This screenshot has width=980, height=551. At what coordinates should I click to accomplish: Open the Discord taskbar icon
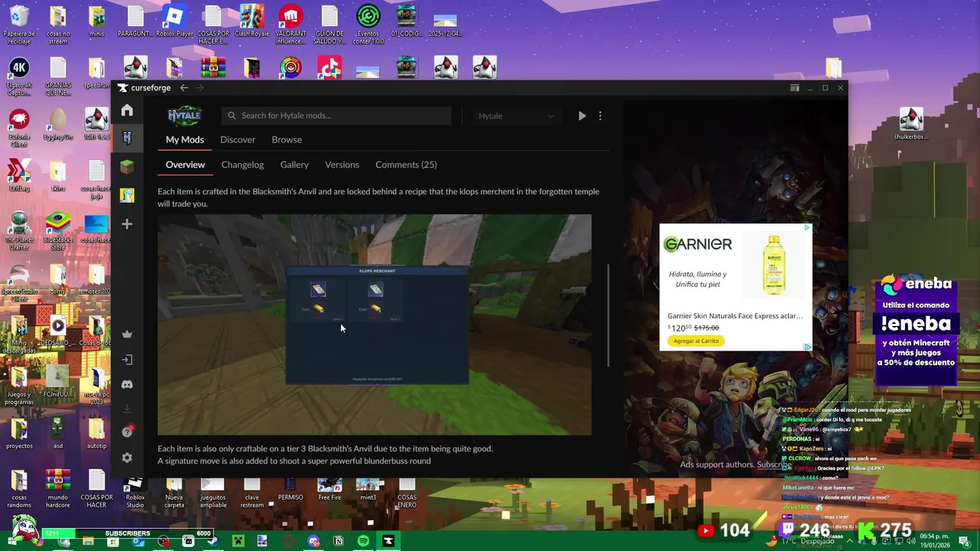click(x=313, y=541)
